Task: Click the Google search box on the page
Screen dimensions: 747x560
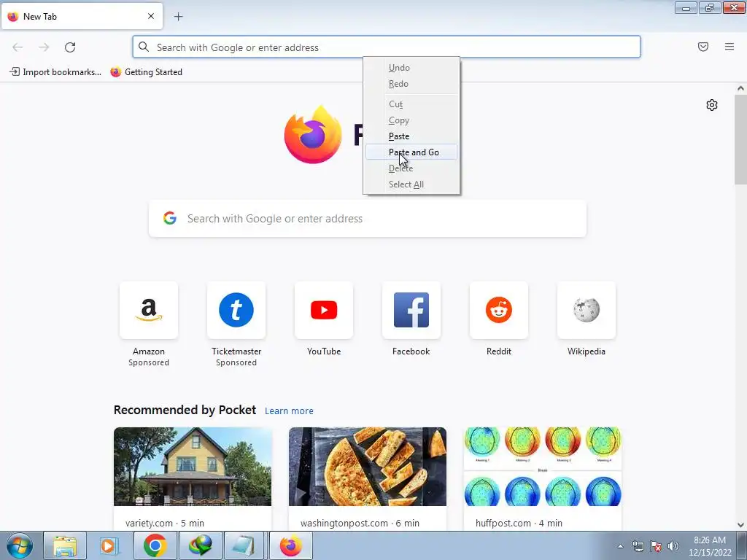Action: pos(368,219)
